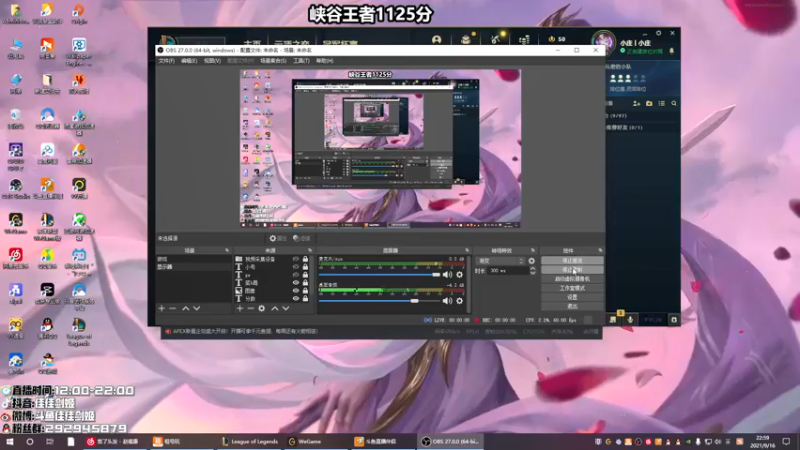Viewport: 800px width, 450px height.
Task: Add a new scene with the plus icon in the 场景 panel
Action: coord(162,308)
